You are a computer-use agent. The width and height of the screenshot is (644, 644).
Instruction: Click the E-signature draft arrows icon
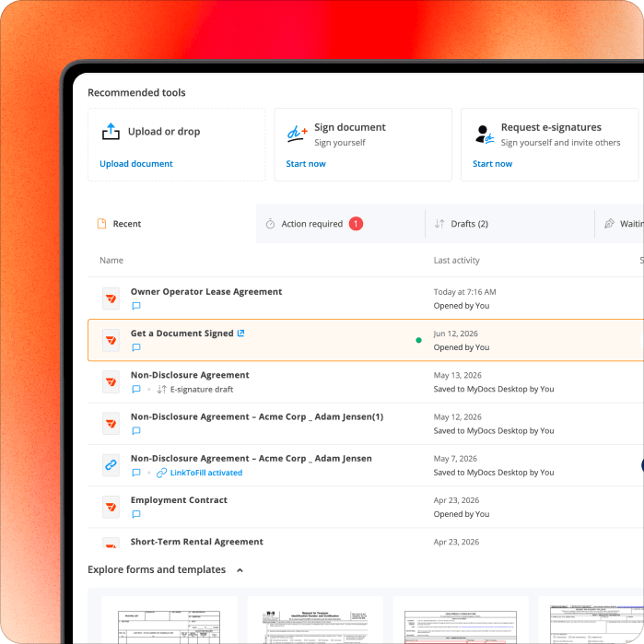pos(162,389)
